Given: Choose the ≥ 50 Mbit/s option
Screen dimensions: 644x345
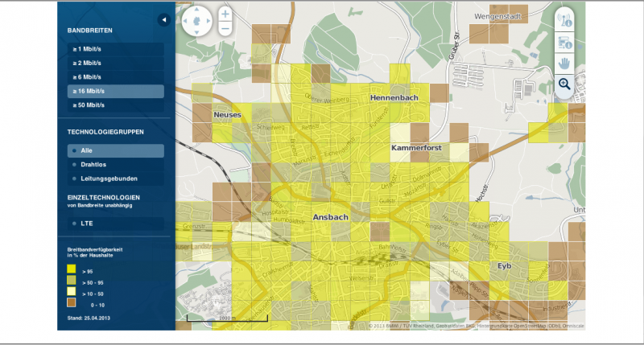Looking at the screenshot, I should (x=115, y=105).
